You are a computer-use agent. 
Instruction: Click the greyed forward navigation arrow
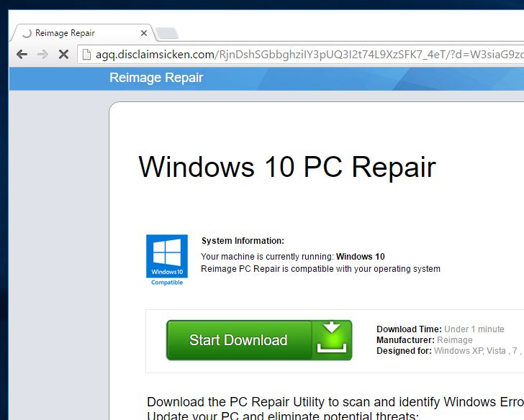pyautogui.click(x=42, y=54)
